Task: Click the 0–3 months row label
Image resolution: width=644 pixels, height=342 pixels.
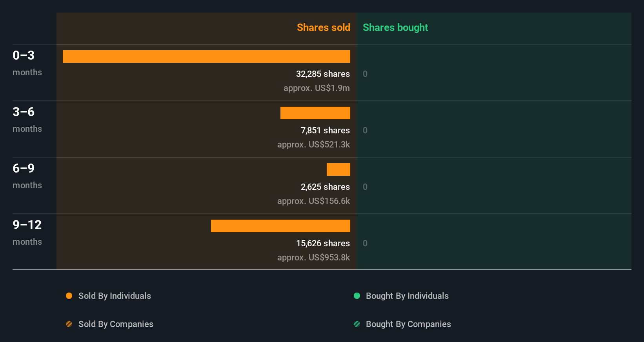Action: click(27, 63)
